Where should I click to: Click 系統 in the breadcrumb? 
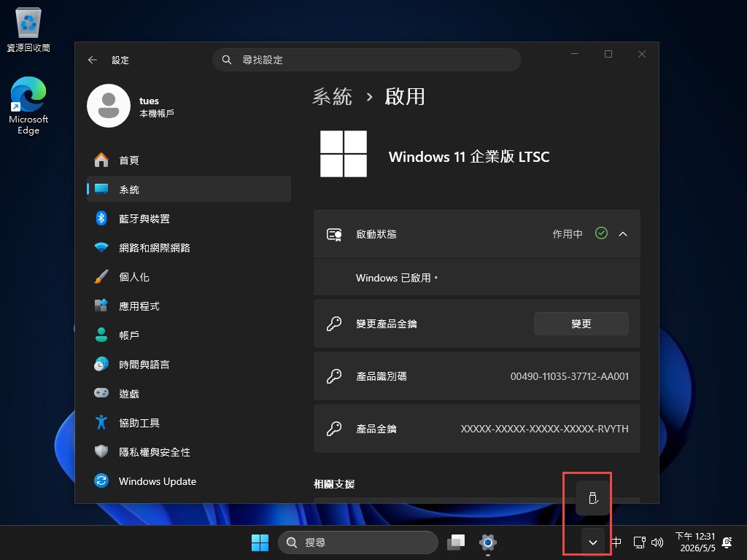coord(332,97)
